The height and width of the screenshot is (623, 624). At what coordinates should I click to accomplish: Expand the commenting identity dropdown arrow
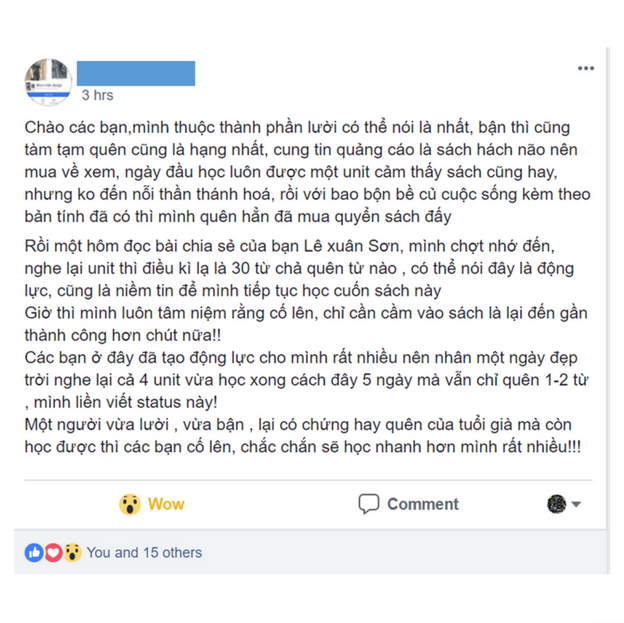[576, 504]
